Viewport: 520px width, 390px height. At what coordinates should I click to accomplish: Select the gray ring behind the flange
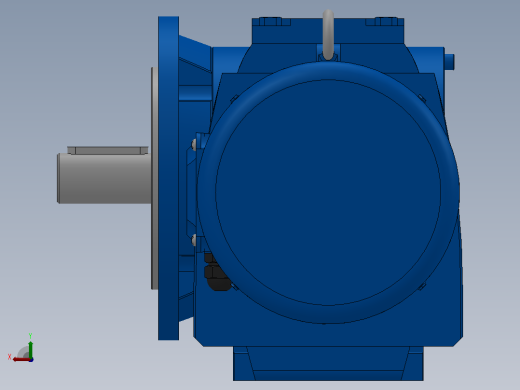154,178
